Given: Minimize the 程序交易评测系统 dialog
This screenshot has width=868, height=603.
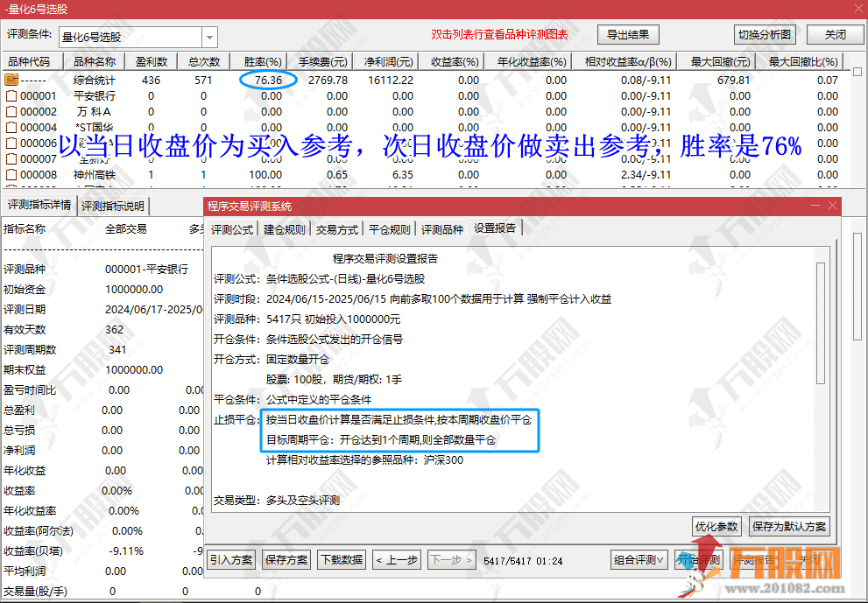Looking at the screenshot, I should pyautogui.click(x=815, y=206).
